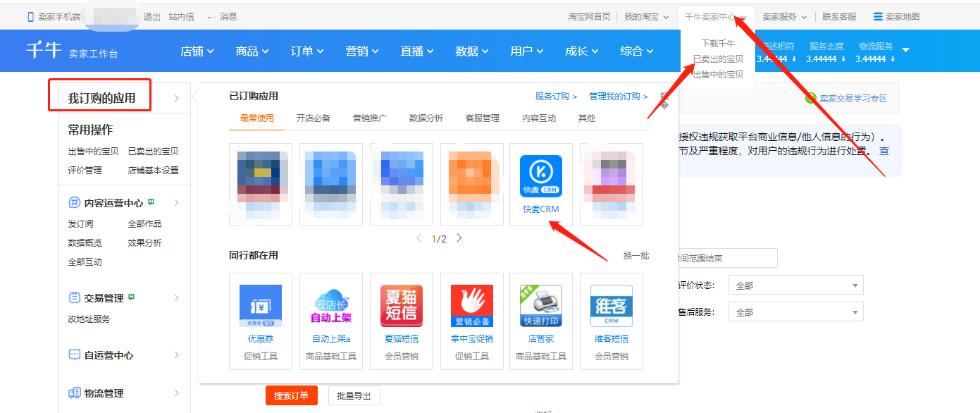This screenshot has height=413, width=980.
Task: Switch to the 最常使用 tab
Action: 257,118
